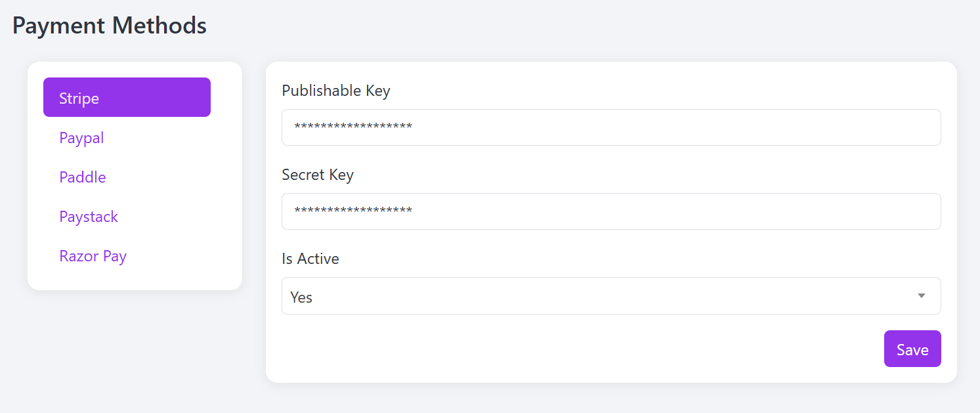Select Razor Pay in the sidebar

tap(127, 256)
